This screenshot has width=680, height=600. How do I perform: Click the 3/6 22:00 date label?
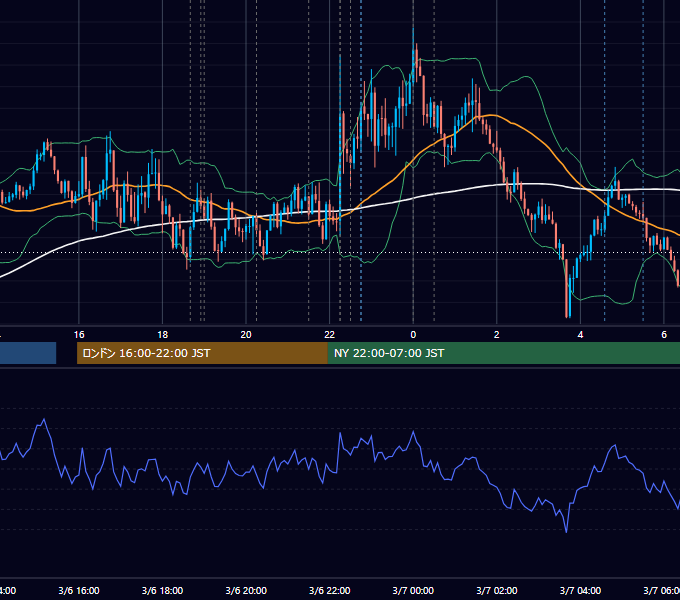click(330, 590)
